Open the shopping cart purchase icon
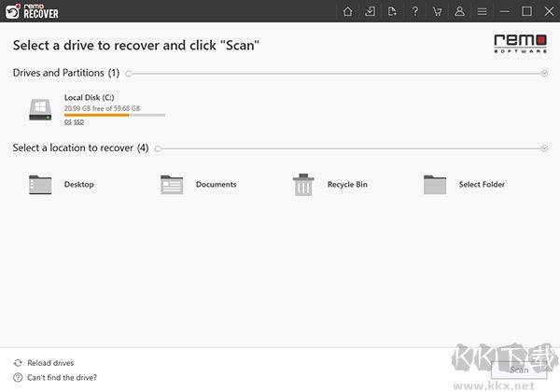Screen dimensions: 560x392 point(437,11)
